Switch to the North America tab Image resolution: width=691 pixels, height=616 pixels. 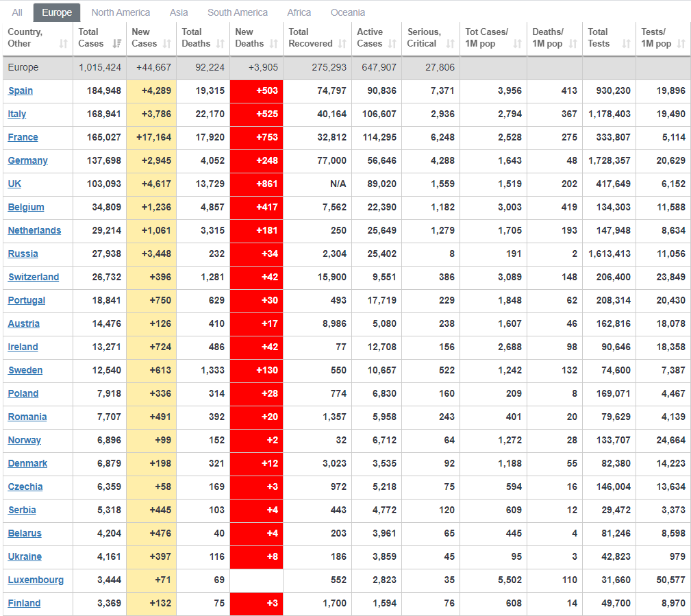coord(121,12)
